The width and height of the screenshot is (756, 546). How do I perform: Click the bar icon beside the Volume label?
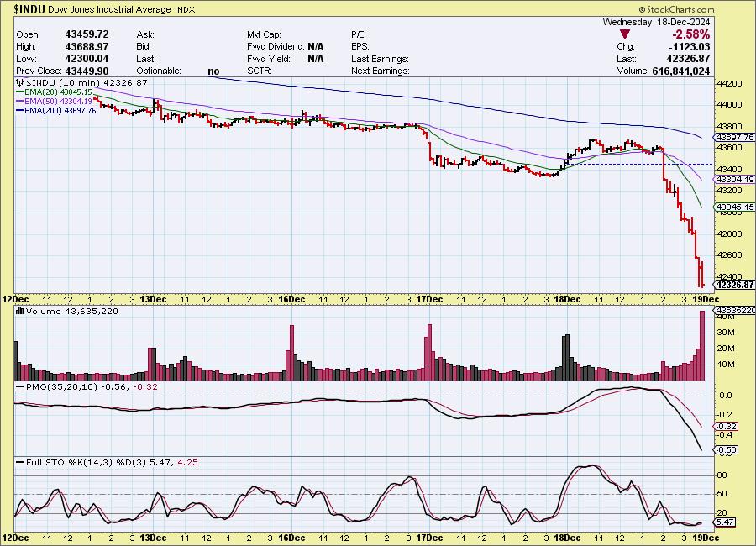tap(20, 311)
